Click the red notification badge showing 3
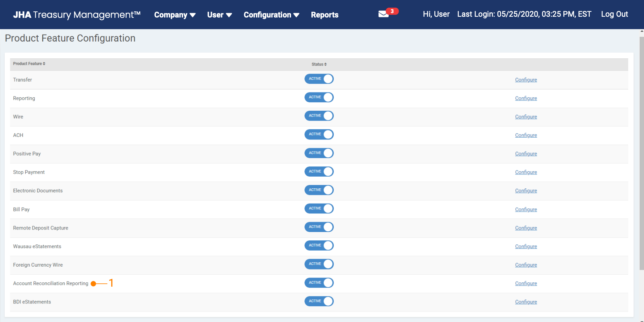 [392, 11]
